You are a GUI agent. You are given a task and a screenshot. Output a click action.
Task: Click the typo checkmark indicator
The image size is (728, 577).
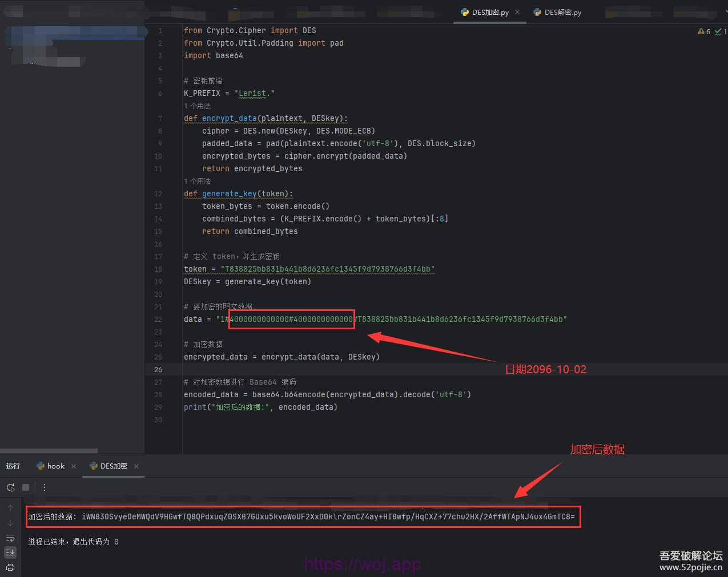(x=720, y=32)
